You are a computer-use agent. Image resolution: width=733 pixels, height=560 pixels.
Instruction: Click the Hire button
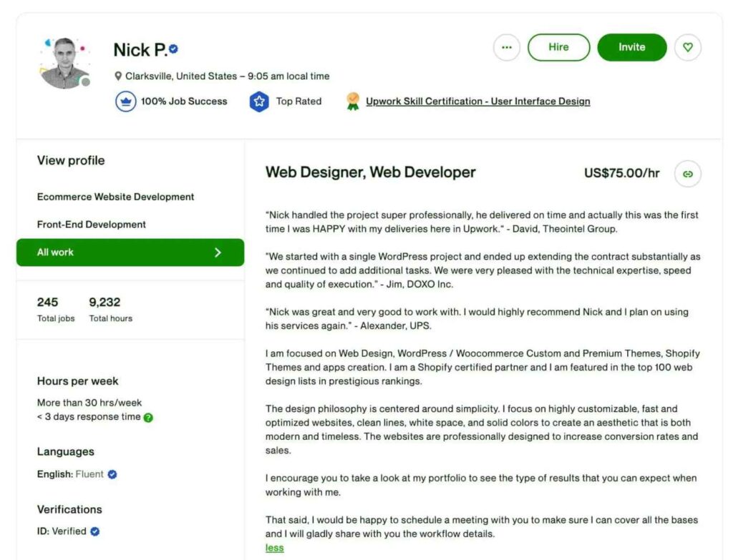tap(558, 47)
